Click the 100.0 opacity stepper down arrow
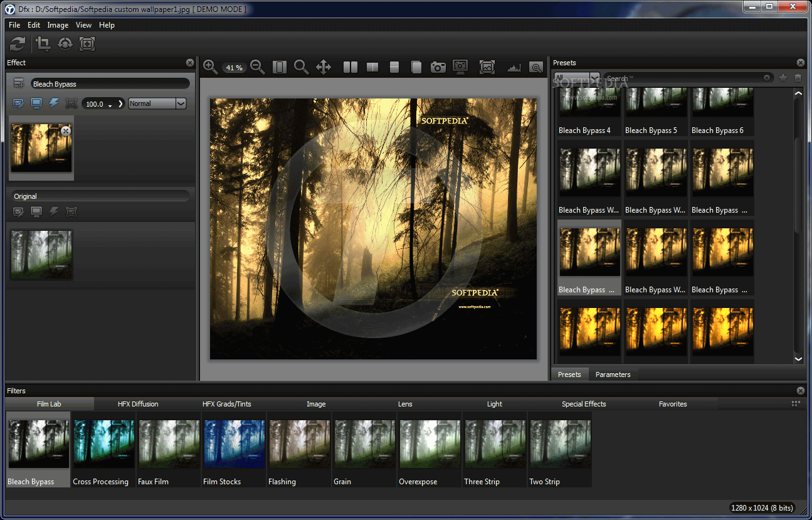Viewport: 812px width, 520px height. click(110, 106)
